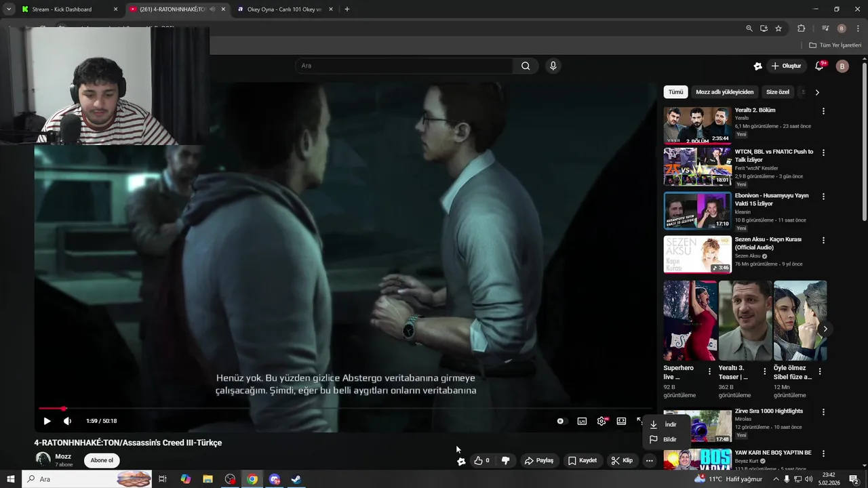Open the Chrome three-dot menu
The width and height of the screenshot is (868, 488).
(x=858, y=28)
